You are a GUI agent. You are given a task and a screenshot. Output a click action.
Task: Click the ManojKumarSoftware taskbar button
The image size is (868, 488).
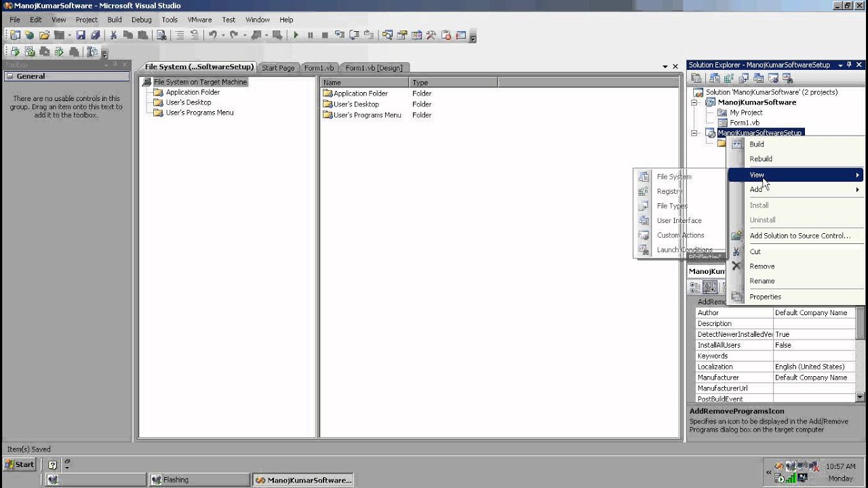point(302,480)
